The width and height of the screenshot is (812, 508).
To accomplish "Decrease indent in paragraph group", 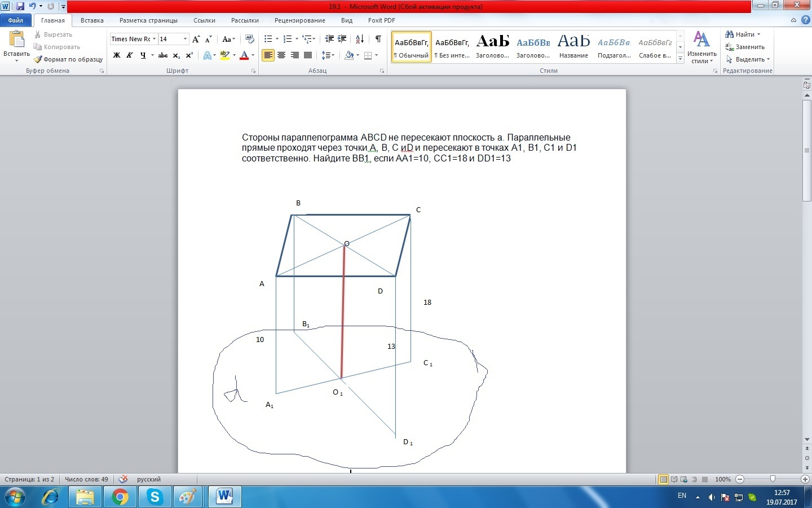I will pos(329,39).
